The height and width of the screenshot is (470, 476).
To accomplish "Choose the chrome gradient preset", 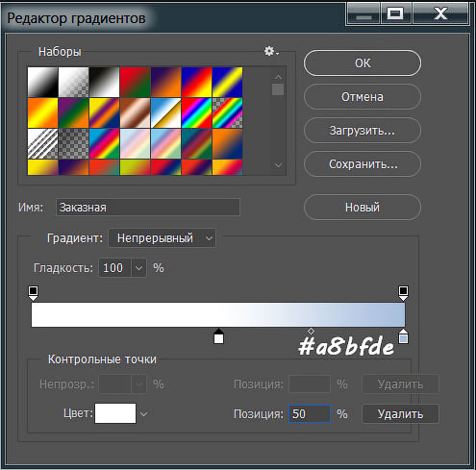I will click(165, 112).
